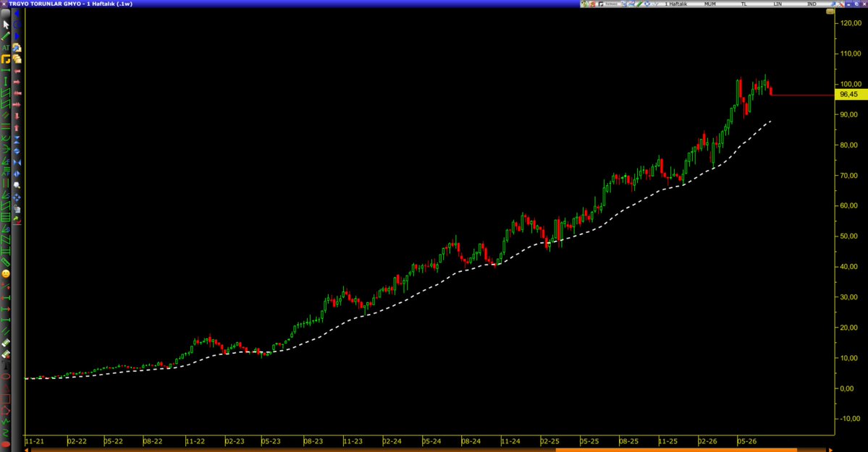868x452 pixels.
Task: Select the red polygon shape tool
Action: [x=6, y=411]
